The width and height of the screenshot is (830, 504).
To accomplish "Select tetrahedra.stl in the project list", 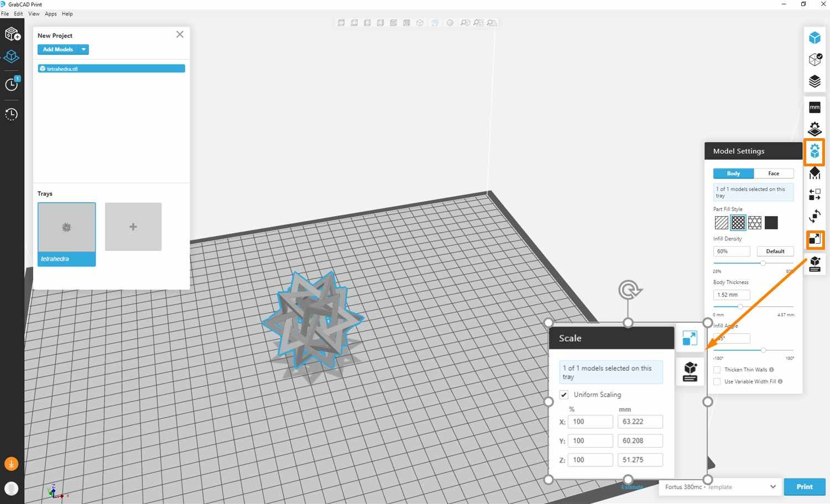I will [x=111, y=69].
